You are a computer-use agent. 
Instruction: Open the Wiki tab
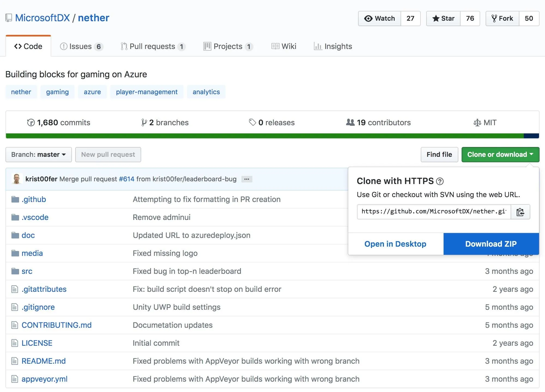[284, 47]
